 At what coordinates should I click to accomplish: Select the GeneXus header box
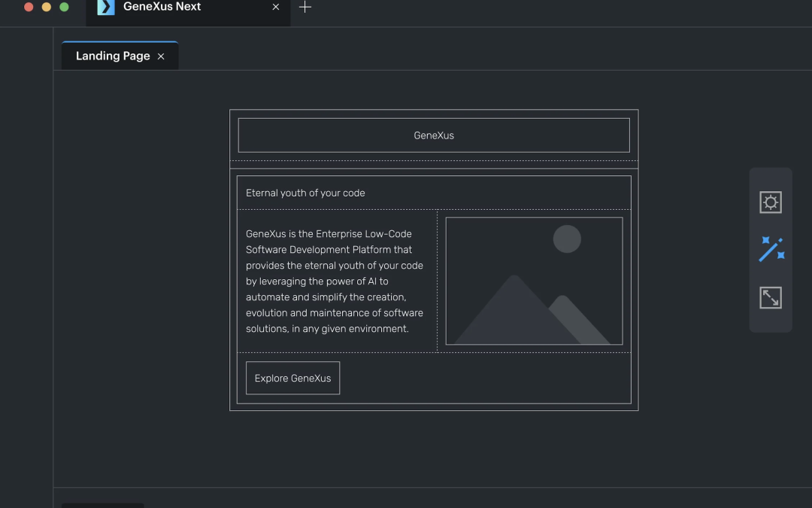(434, 135)
